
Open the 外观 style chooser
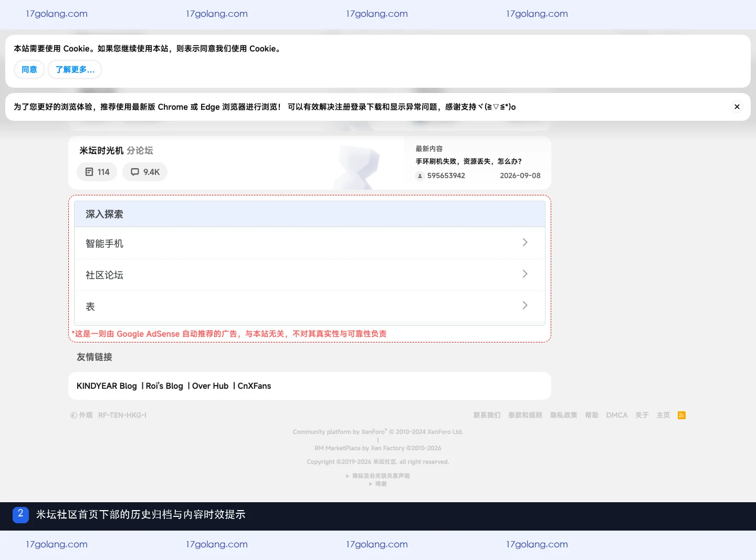[x=81, y=415]
